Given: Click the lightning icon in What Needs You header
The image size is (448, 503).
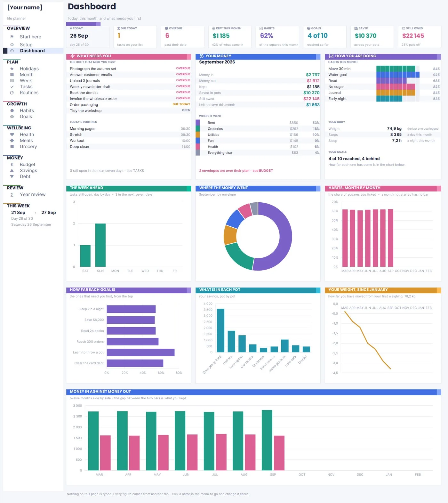Looking at the screenshot, I should tap(73, 56).
